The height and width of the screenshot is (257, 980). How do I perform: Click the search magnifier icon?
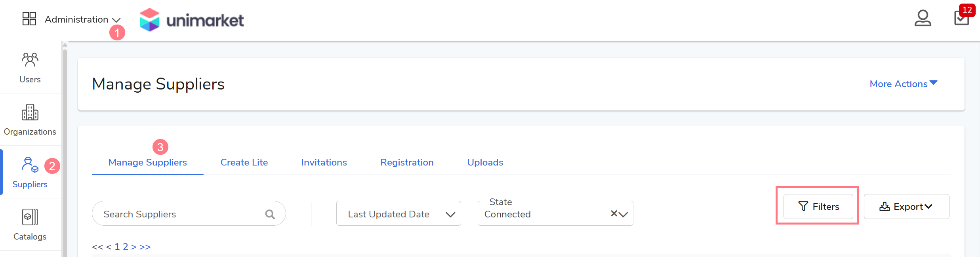[x=270, y=214]
